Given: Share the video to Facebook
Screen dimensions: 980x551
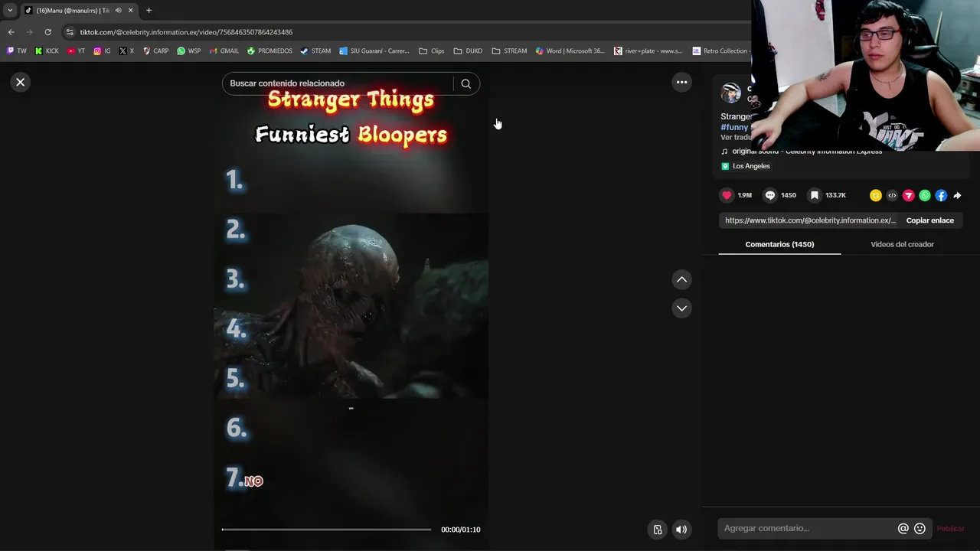Looking at the screenshot, I should pos(941,195).
